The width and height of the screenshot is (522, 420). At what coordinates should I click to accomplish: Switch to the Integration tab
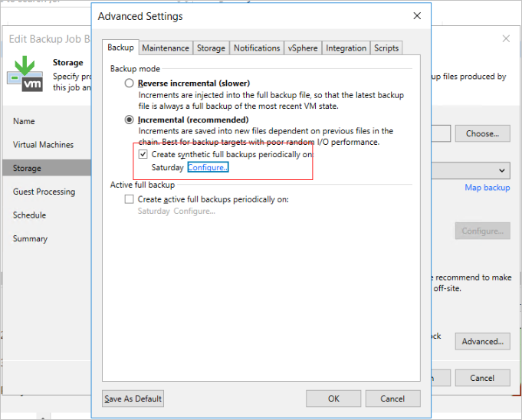click(346, 48)
